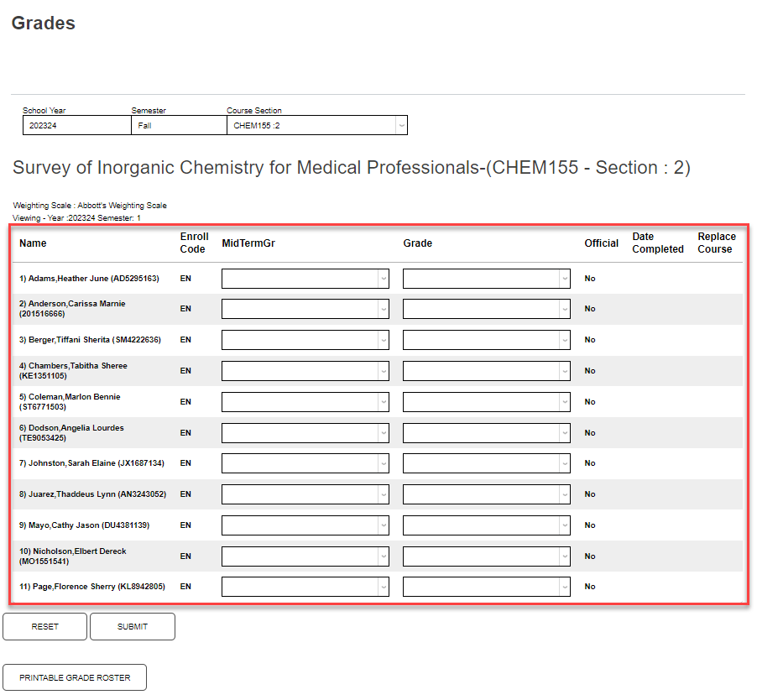Open the Course Section dropdown
The image size is (757, 700).
(316, 124)
